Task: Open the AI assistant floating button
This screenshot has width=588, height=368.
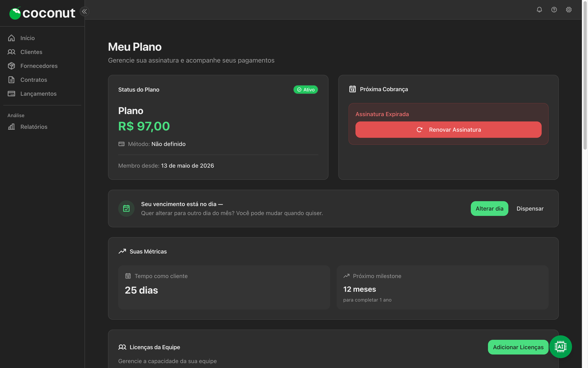Action: tap(560, 347)
